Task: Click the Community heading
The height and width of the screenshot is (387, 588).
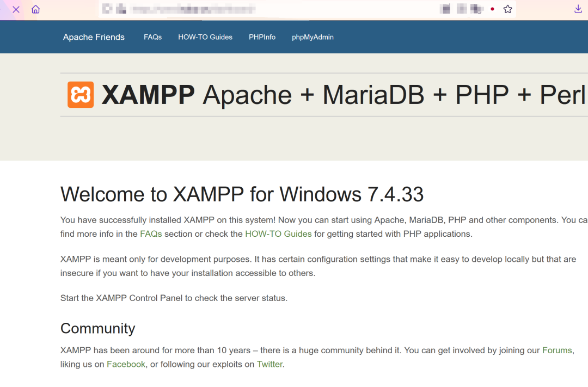Action: click(x=97, y=328)
